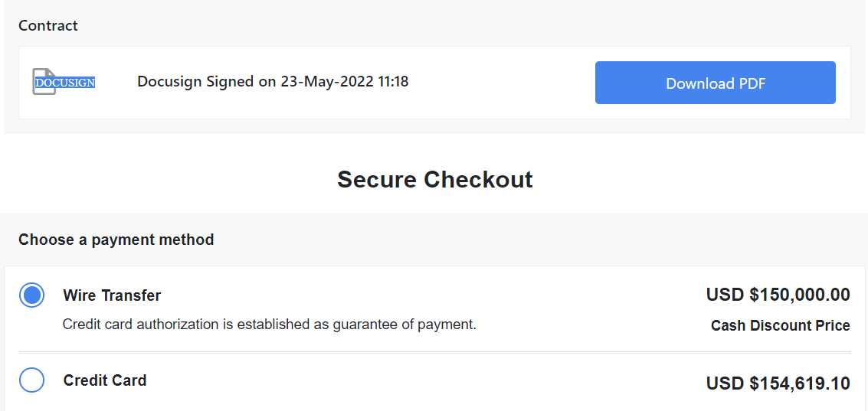This screenshot has height=411, width=868.
Task: Click the Wire Transfer option label
Action: [112, 295]
